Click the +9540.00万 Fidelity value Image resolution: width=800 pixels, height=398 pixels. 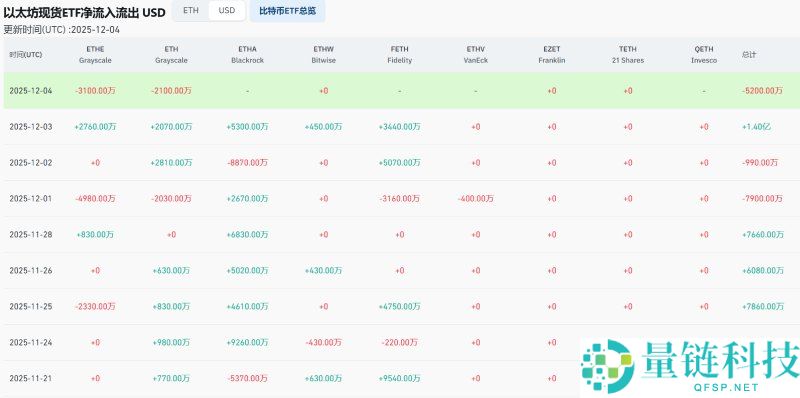(x=399, y=379)
